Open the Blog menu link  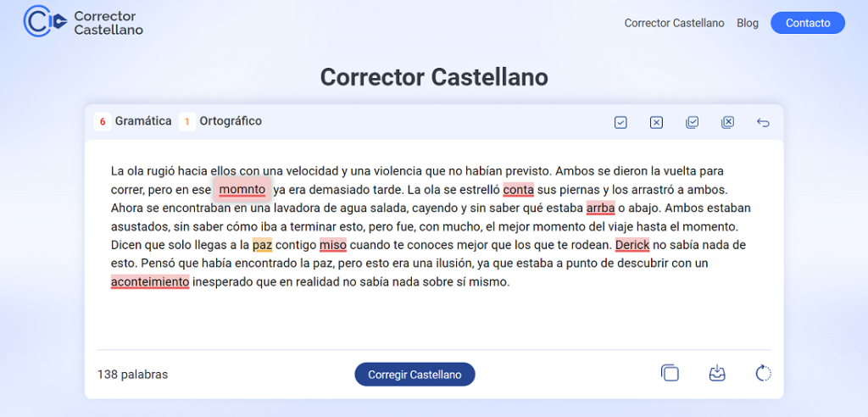click(748, 23)
